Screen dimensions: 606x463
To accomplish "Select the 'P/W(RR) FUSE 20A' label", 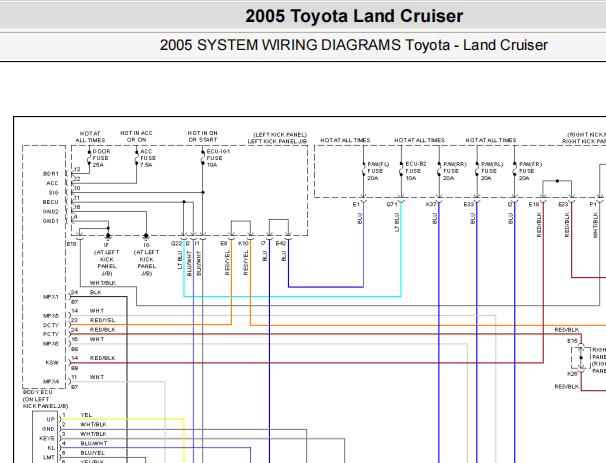I will [x=454, y=171].
